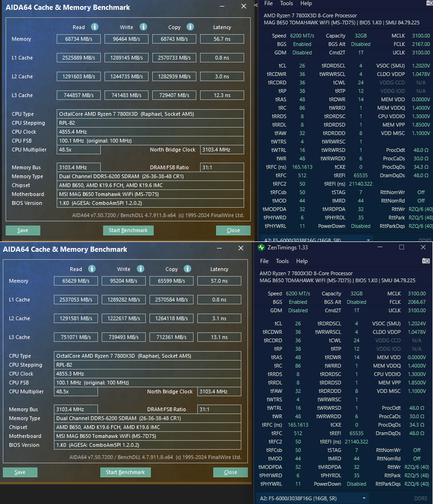
Task: Click the 1222617 MB/s L2 cache write value
Action: click(x=124, y=318)
